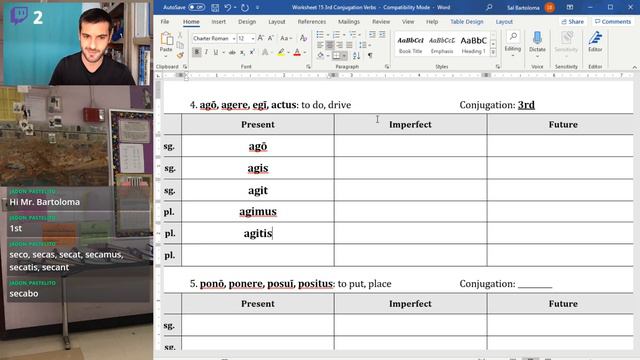This screenshot has width=640, height=360.
Task: Open the Editor pen icon
Action: (595, 38)
